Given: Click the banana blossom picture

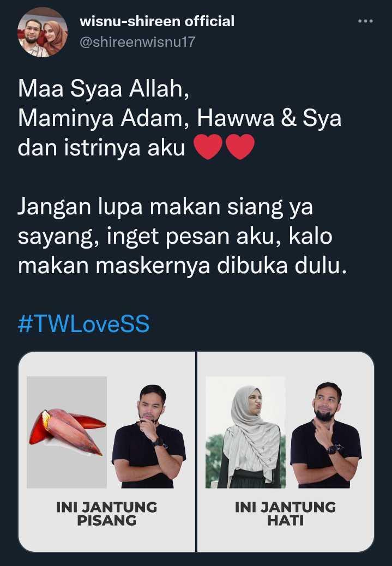Looking at the screenshot, I should tap(67, 432).
